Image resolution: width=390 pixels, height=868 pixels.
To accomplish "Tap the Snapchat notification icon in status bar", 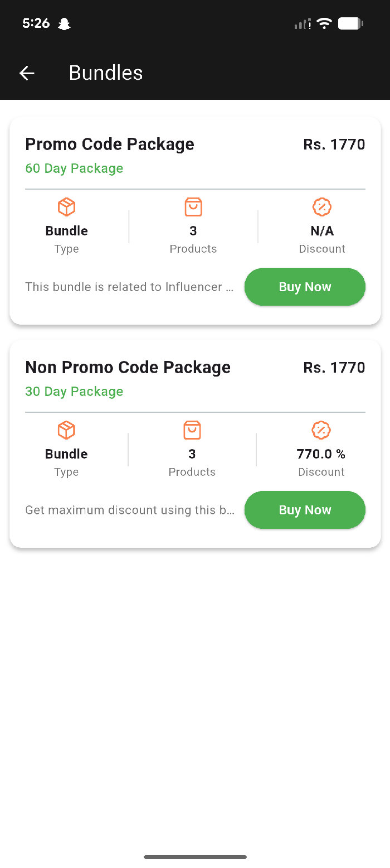I will tap(64, 24).
